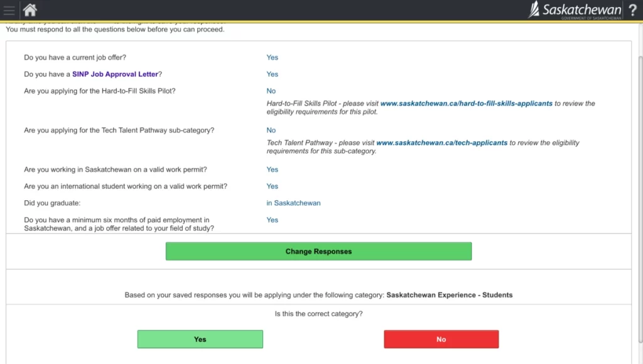Visit the tech-applicants website link
This screenshot has width=643, height=364.
click(441, 143)
